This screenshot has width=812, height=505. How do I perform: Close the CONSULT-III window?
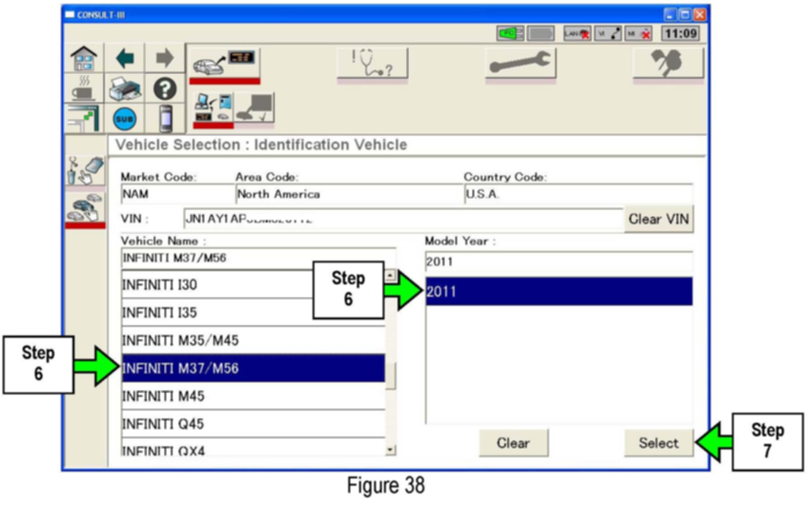700,15
